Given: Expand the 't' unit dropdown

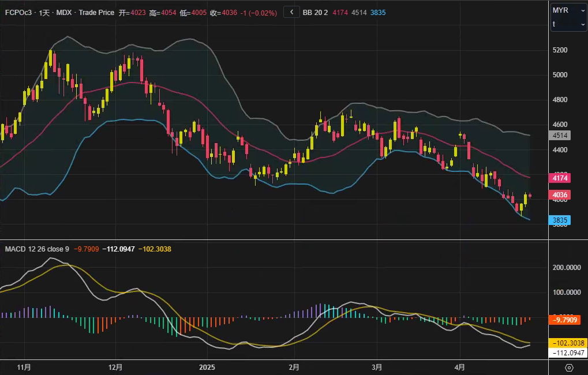Looking at the screenshot, I should pyautogui.click(x=568, y=24).
